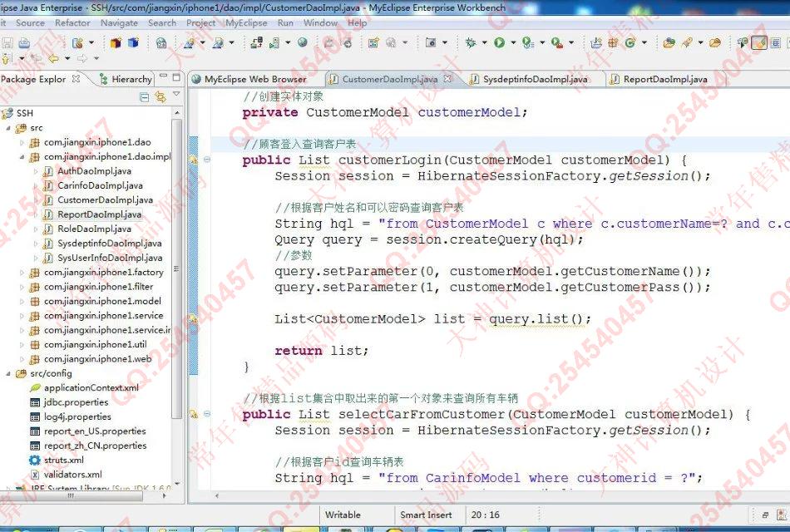Maximize the Package Explorer view
This screenshot has width=790, height=532.
175,77
